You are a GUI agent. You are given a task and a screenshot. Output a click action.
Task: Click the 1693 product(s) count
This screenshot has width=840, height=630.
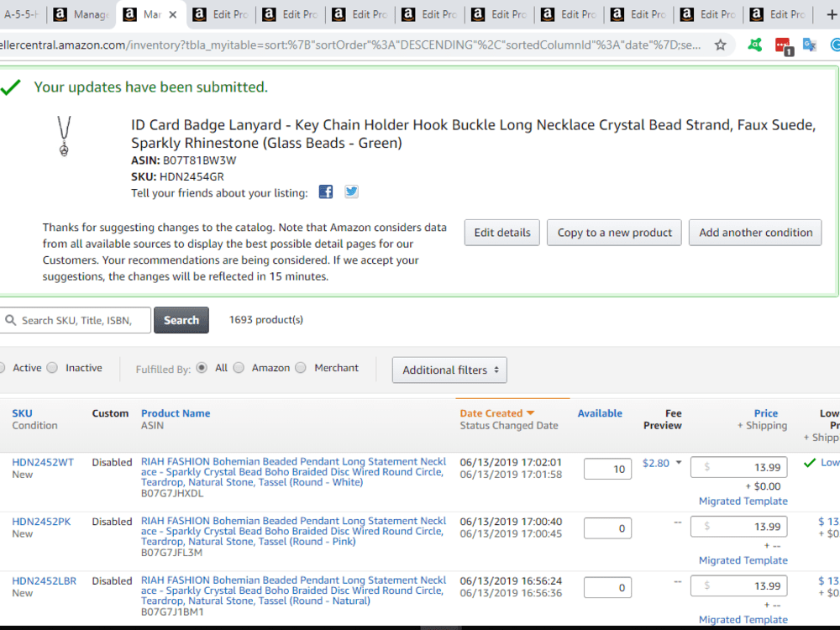click(x=266, y=320)
